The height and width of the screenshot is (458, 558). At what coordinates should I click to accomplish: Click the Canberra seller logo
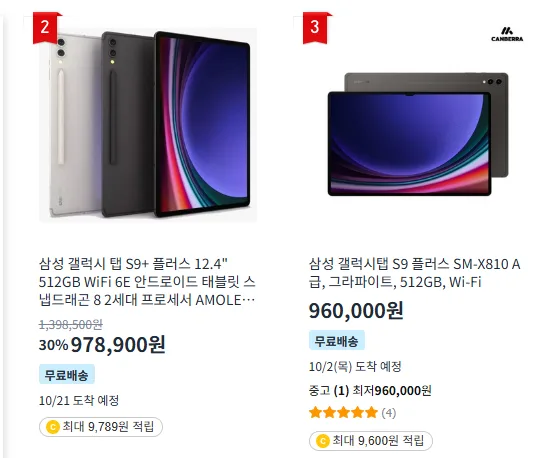pos(507,34)
